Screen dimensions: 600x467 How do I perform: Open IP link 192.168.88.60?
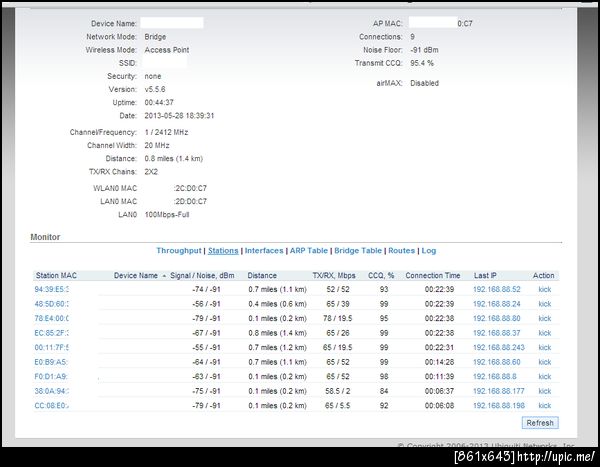[x=497, y=362]
